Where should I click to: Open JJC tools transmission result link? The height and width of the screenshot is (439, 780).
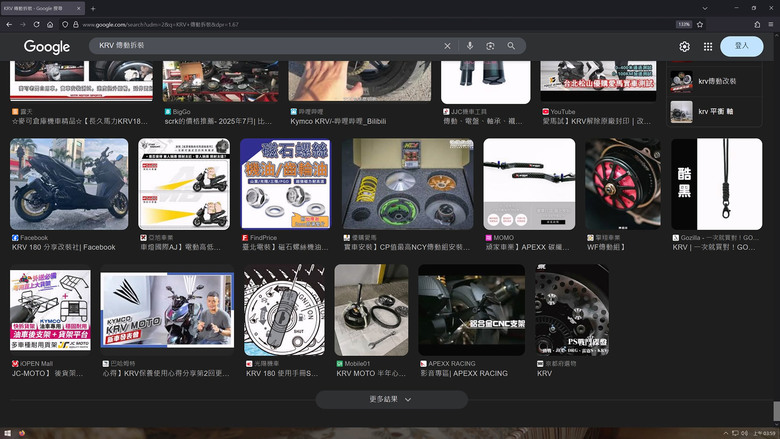point(483,121)
